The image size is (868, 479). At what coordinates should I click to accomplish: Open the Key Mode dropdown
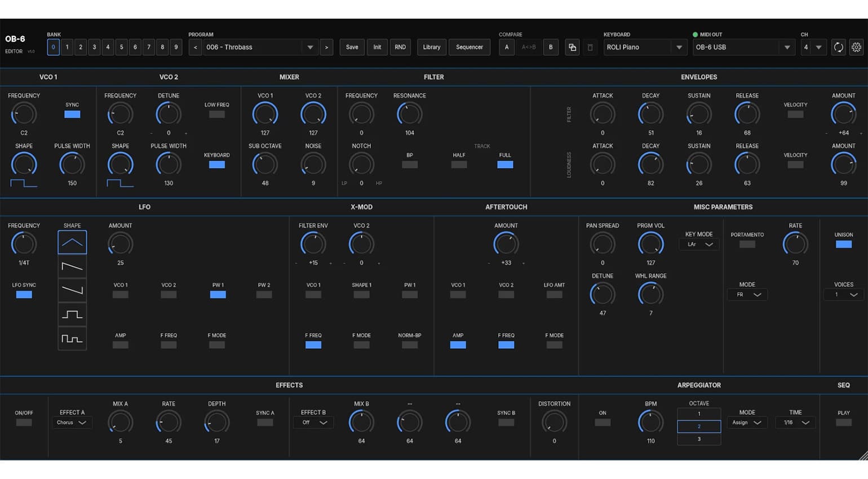(699, 245)
